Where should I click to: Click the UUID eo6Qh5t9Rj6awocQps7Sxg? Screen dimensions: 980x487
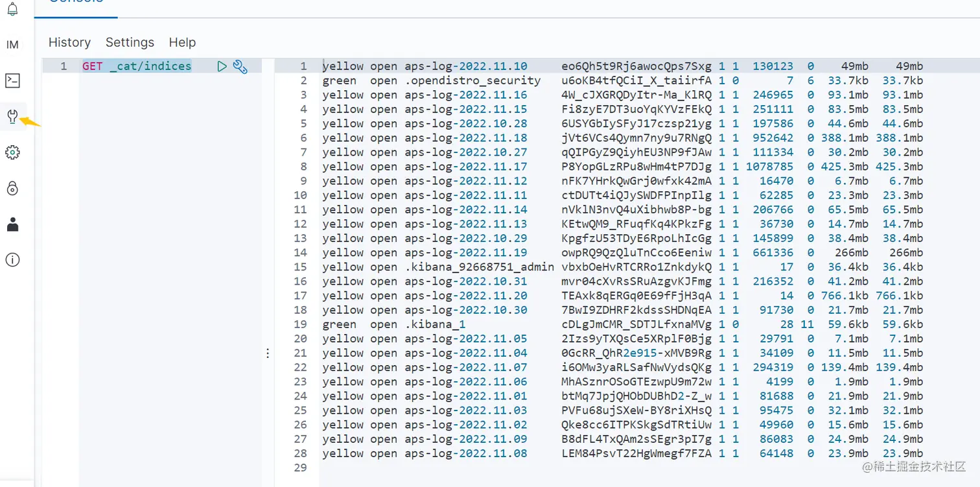click(x=636, y=66)
